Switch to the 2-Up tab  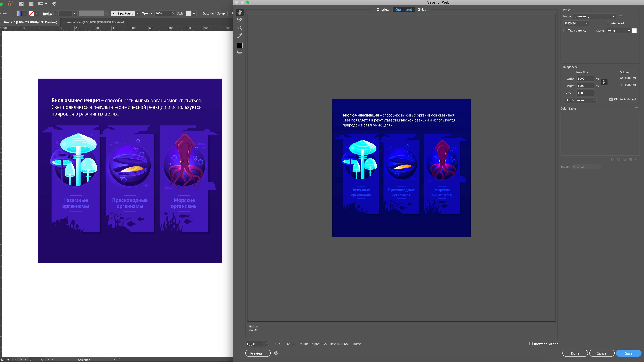pyautogui.click(x=422, y=10)
